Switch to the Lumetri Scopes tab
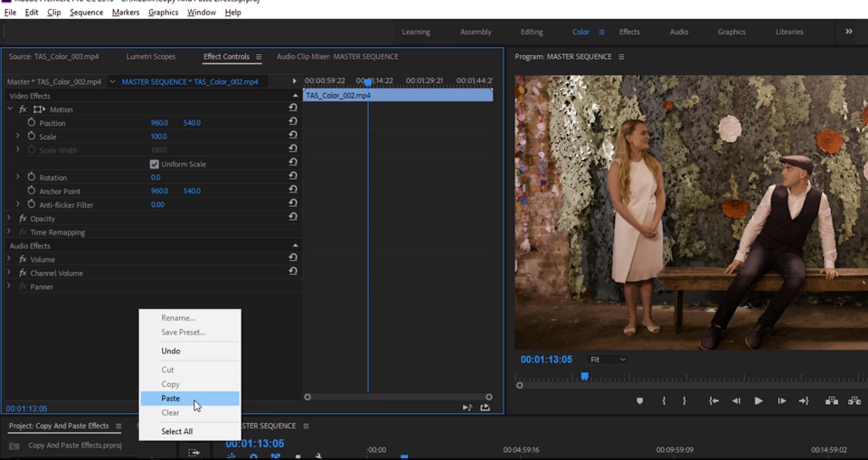Viewport: 868px width, 460px height. tap(151, 57)
